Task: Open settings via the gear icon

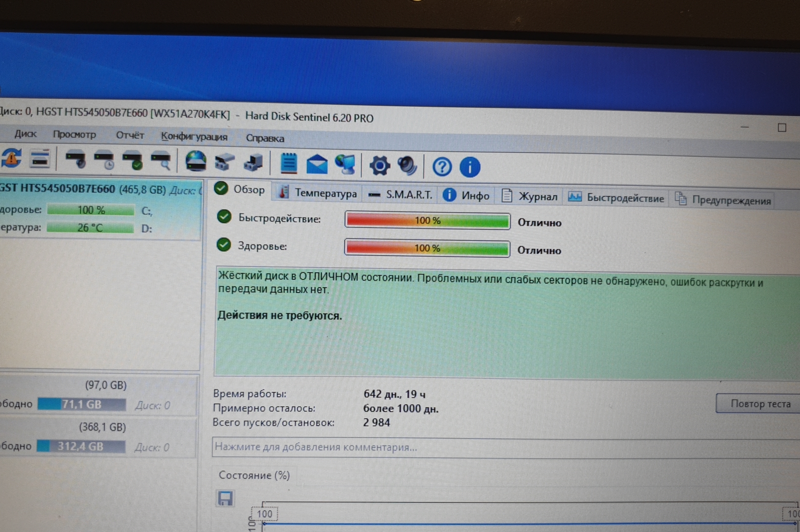Action: click(379, 166)
